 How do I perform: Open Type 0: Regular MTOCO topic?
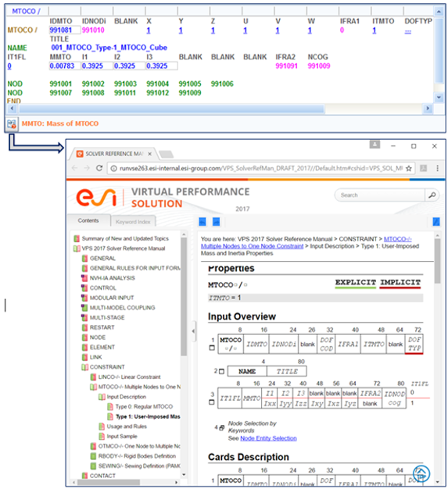coord(144,407)
